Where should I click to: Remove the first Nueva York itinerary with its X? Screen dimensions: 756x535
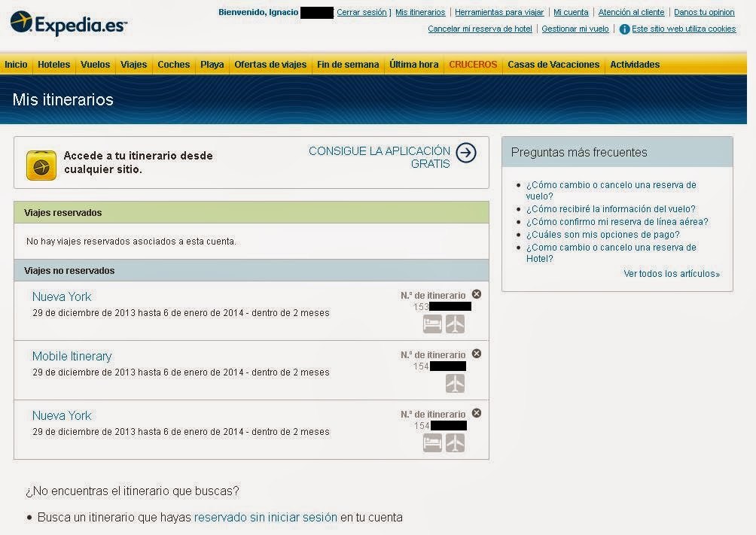pyautogui.click(x=477, y=294)
